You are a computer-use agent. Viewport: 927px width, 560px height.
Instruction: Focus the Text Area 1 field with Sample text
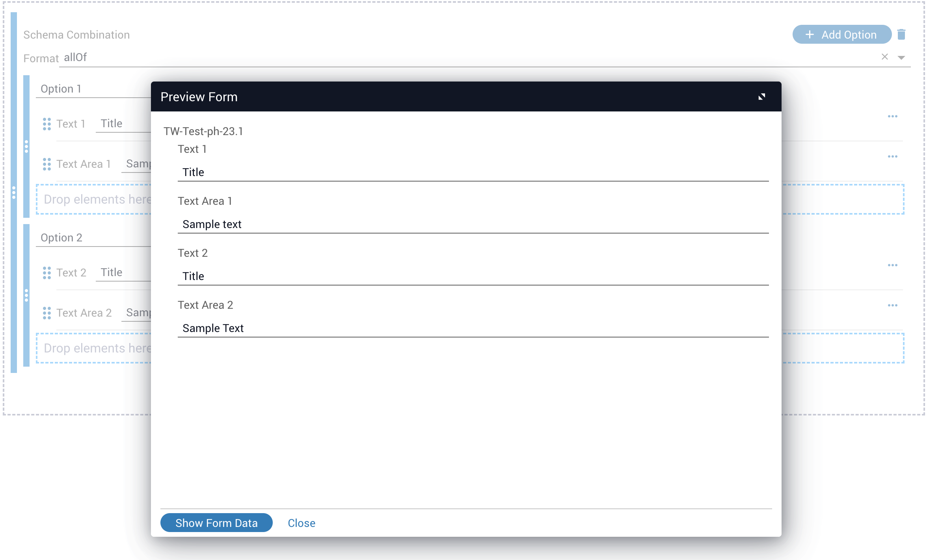[473, 224]
